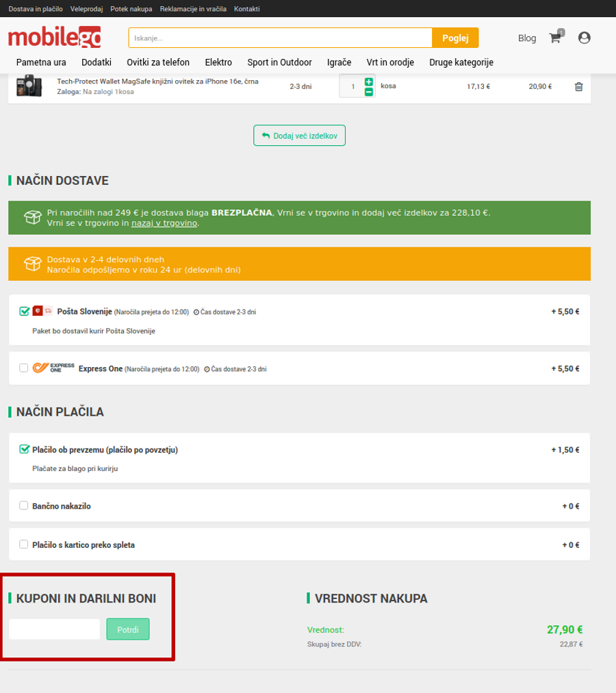The width and height of the screenshot is (616, 693).
Task: Click the wallet case product thumbnail
Action: 29,86
